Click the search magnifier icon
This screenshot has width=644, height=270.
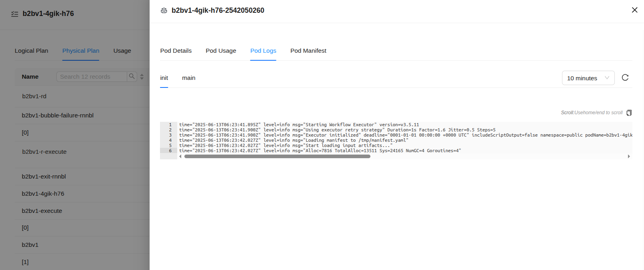tap(132, 76)
